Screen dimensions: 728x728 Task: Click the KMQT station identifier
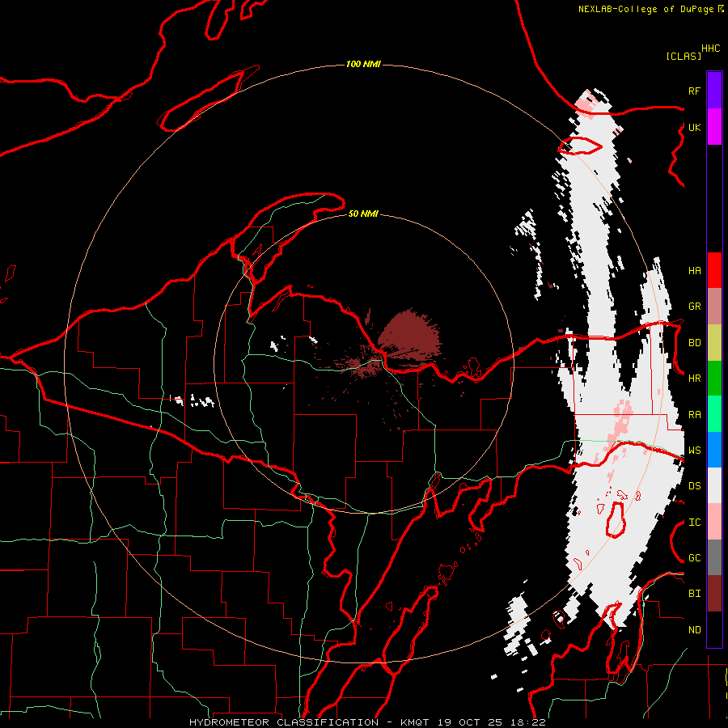pyautogui.click(x=416, y=722)
